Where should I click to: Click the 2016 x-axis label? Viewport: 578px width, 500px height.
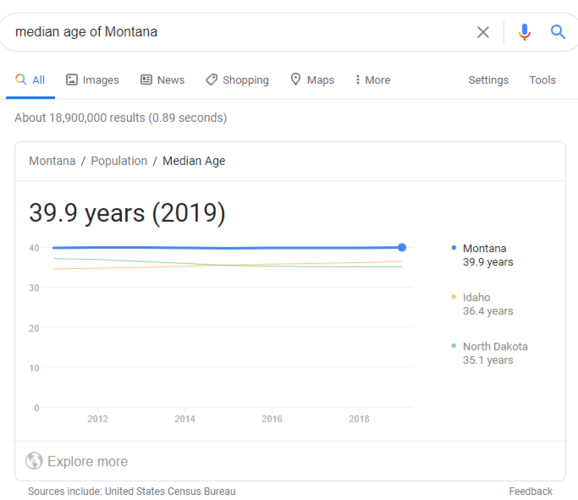(x=272, y=419)
